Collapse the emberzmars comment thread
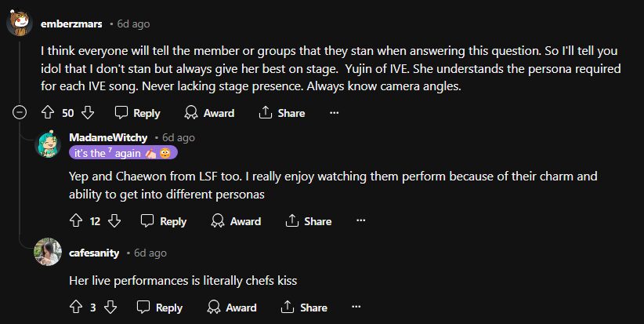Image resolution: width=644 pixels, height=324 pixels. coord(20,113)
